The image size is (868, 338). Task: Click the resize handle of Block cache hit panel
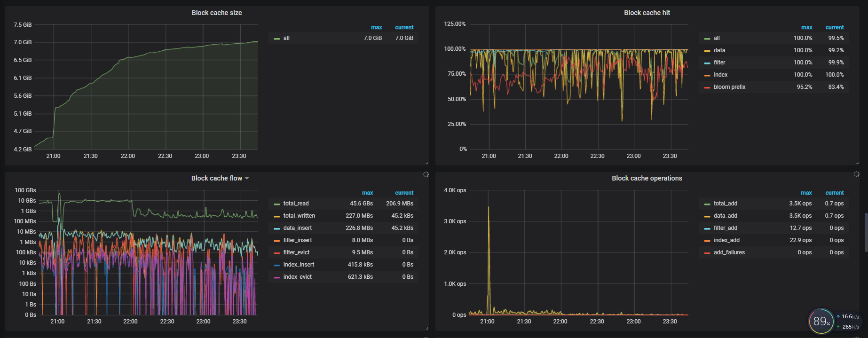click(857, 163)
